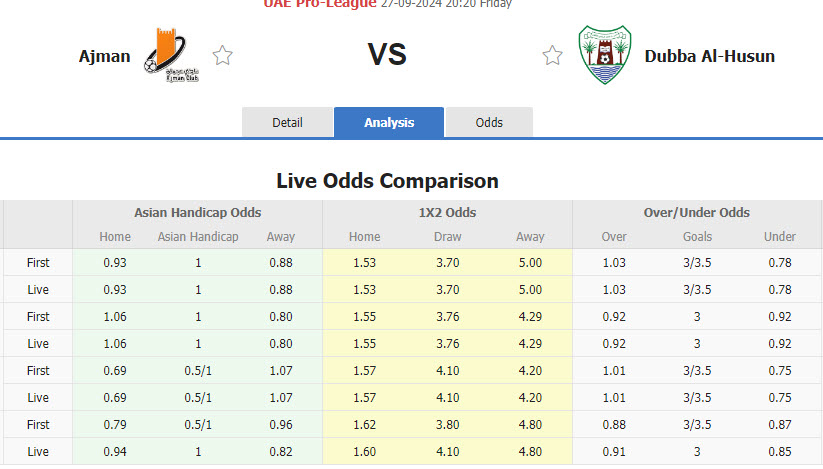
Task: Toggle the star beside Dubba Al-Husun
Action: (x=552, y=56)
